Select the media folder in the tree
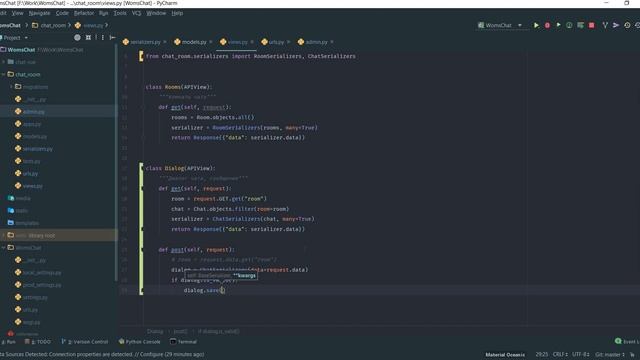Viewport: 640px width, 360px height. click(x=23, y=198)
